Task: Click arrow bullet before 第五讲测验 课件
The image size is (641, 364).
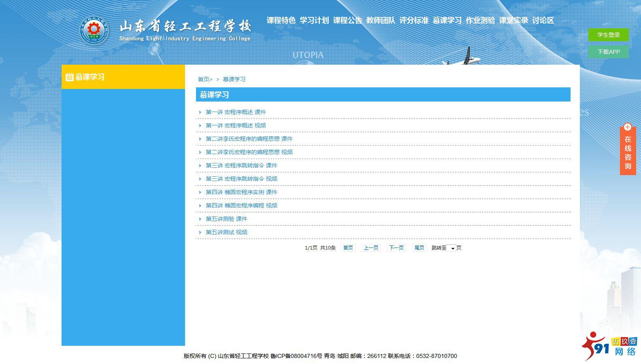Action: coord(200,219)
